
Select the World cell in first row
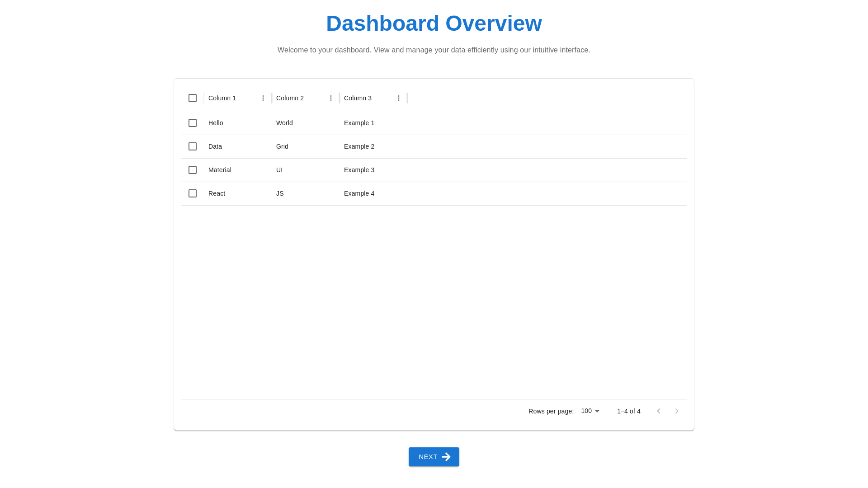pyautogui.click(x=284, y=123)
